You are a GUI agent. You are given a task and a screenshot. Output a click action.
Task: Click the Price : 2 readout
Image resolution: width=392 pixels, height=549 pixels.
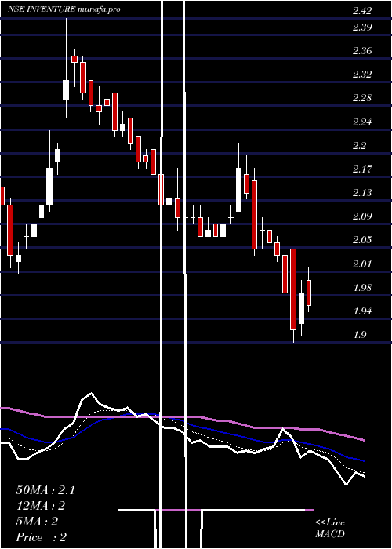coord(42,537)
